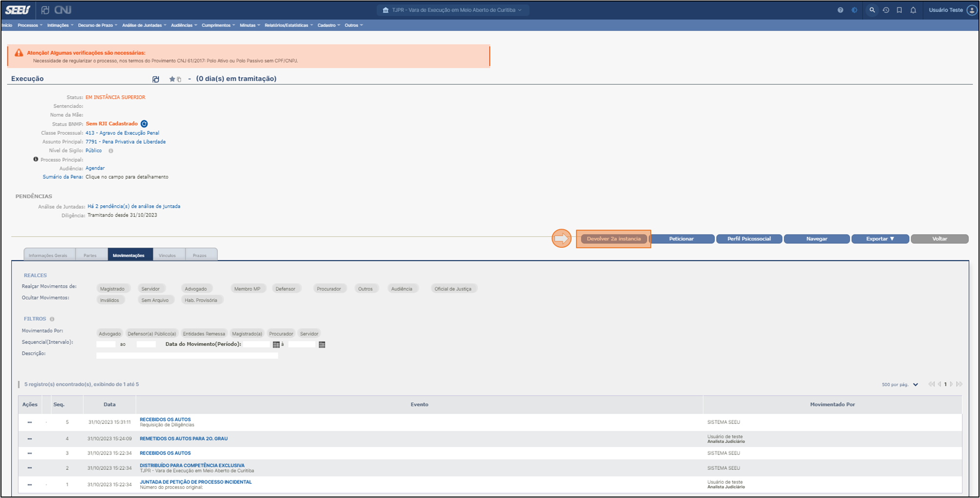Click info icon before Processo Principal

coord(36,159)
